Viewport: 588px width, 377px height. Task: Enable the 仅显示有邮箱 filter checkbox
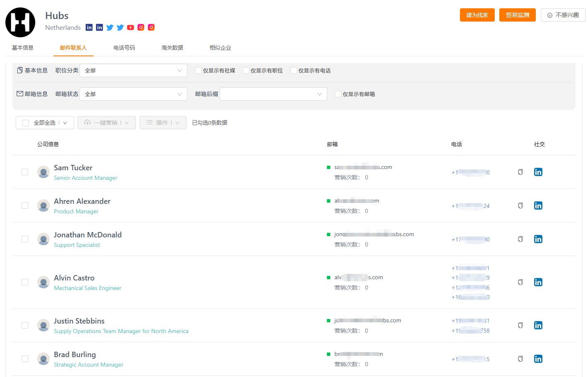tap(338, 94)
